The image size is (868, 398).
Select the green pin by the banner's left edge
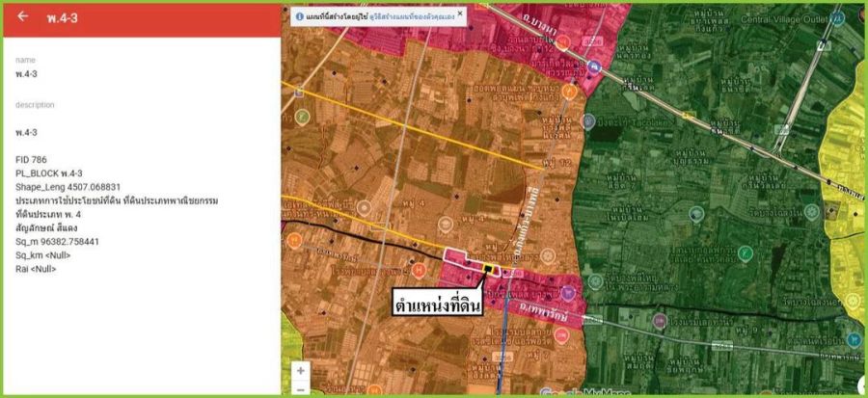point(302,117)
